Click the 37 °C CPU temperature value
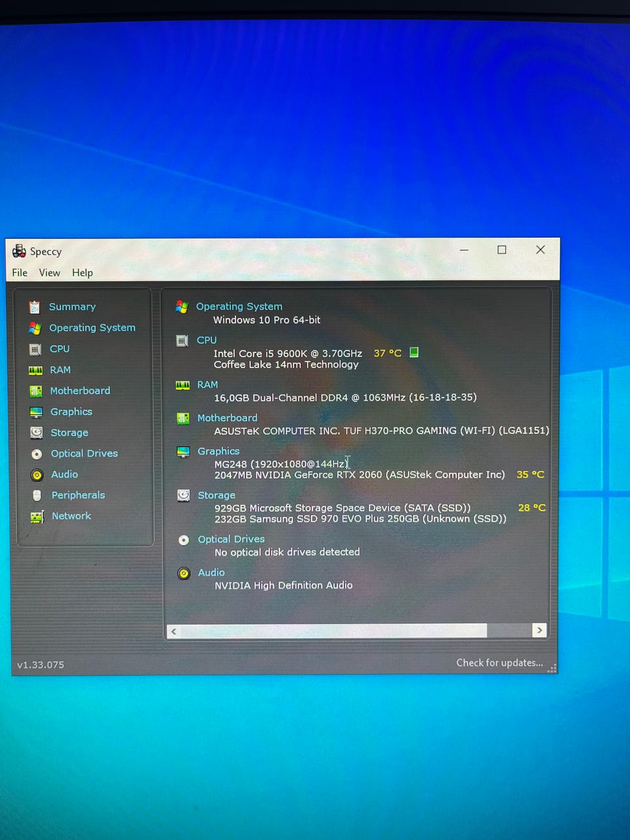630x840 pixels. point(387,353)
